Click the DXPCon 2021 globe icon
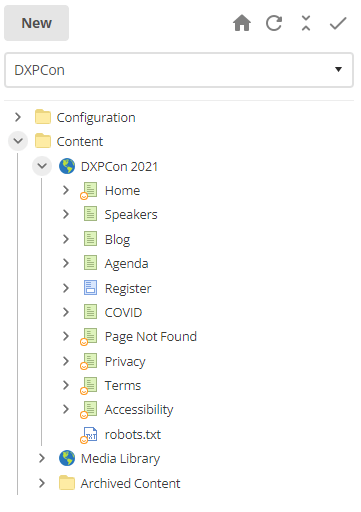Viewport: 361px width, 512px height. pyautogui.click(x=67, y=166)
